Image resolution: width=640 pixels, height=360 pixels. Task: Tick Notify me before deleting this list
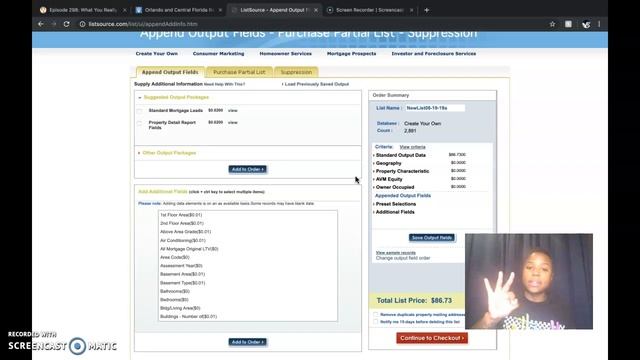[376, 322]
